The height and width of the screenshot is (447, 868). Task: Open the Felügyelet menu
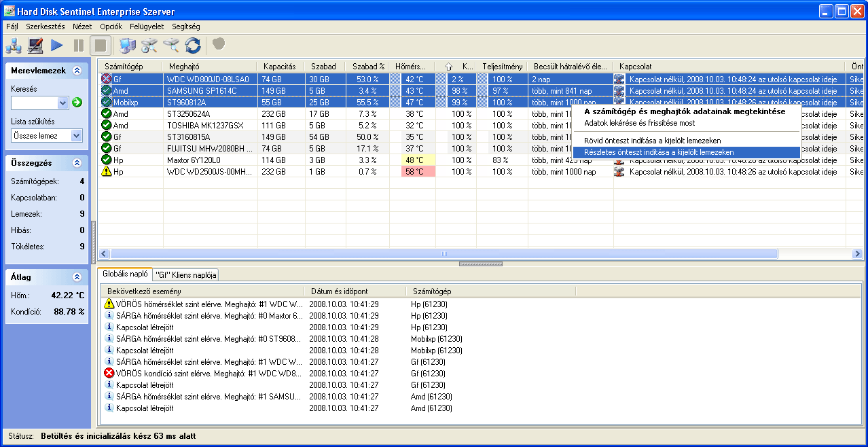click(147, 26)
